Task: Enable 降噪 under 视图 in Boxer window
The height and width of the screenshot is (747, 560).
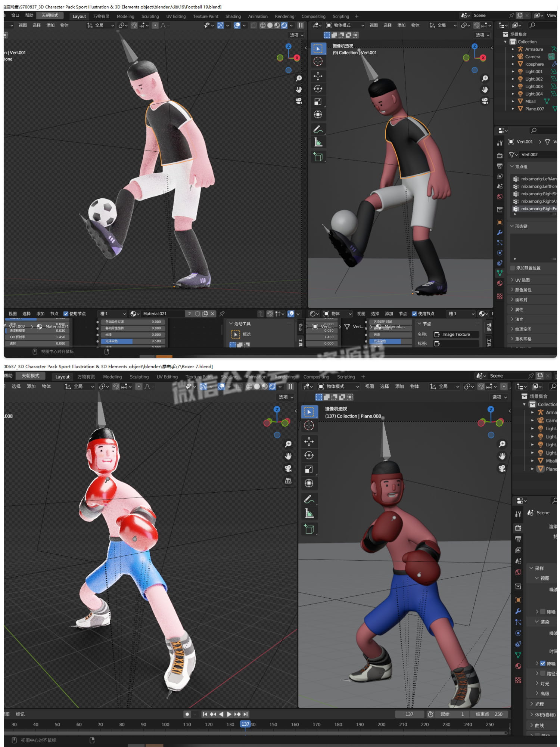Action: pyautogui.click(x=543, y=611)
